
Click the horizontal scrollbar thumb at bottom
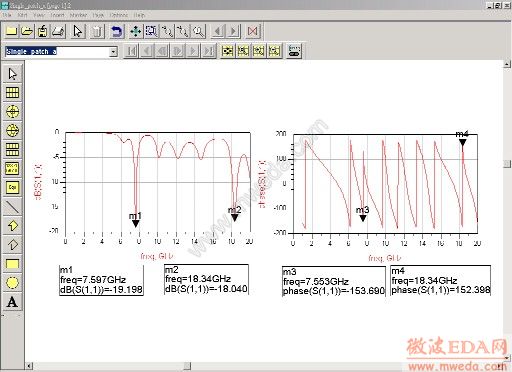pos(187,366)
